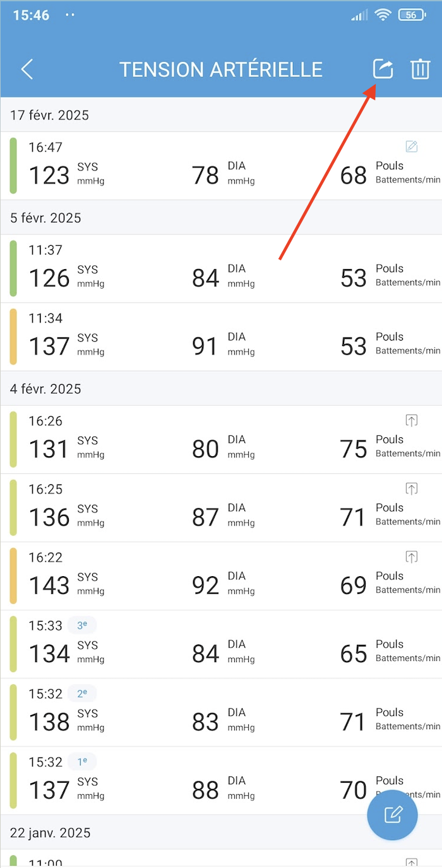Tap upload icon on 16:22 reading

click(412, 557)
